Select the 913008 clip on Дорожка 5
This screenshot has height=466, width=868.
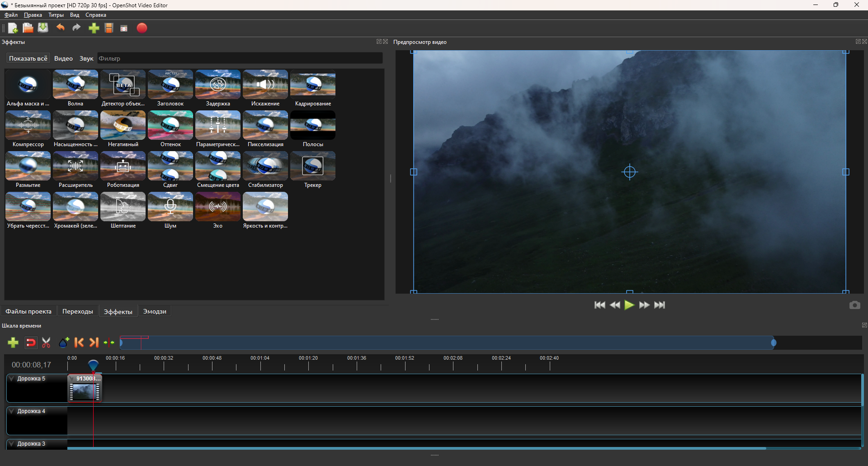pos(85,388)
